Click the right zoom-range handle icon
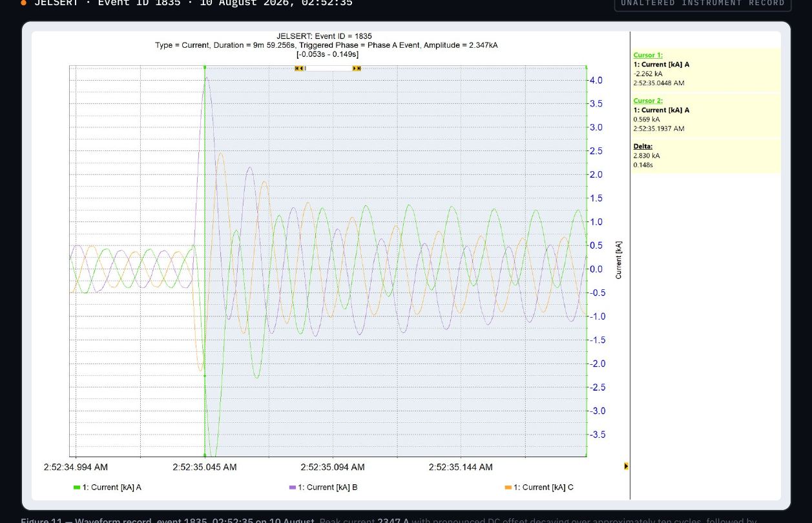 click(356, 68)
